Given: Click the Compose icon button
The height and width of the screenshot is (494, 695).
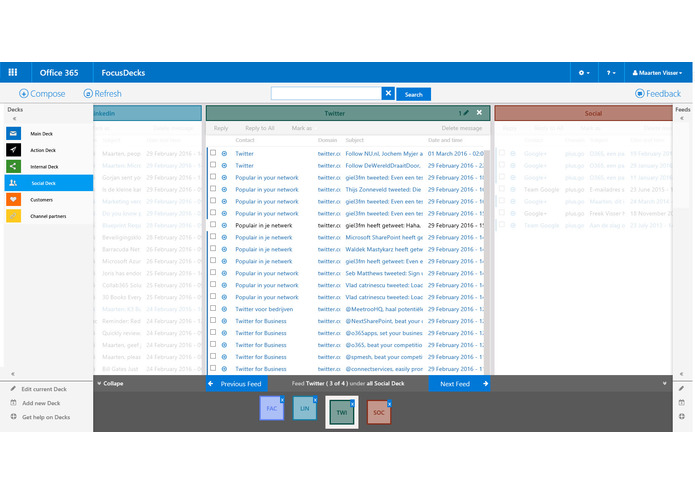Looking at the screenshot, I should click(24, 93).
